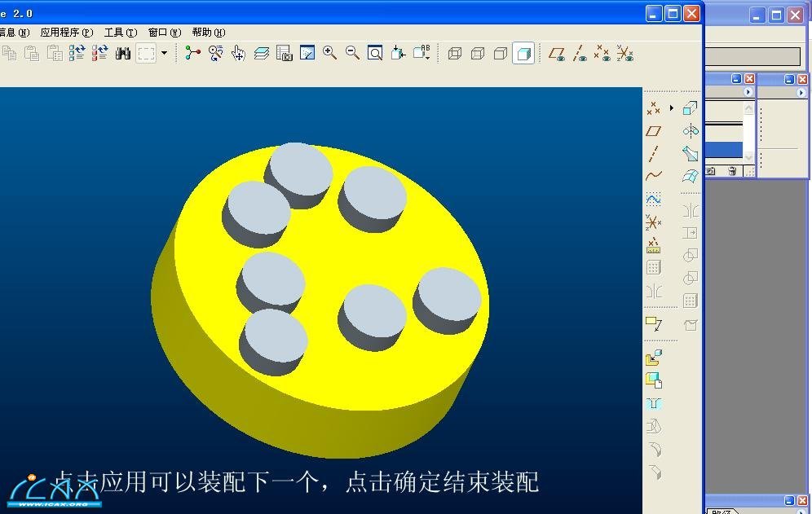Click the Datum Curve tool
The image size is (812, 514).
click(653, 176)
